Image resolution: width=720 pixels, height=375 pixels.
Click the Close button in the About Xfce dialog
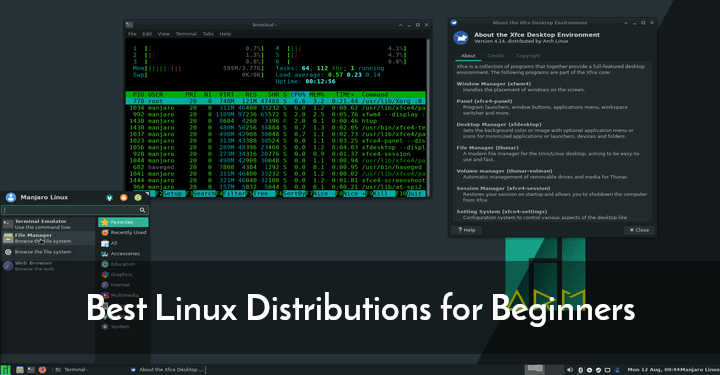click(639, 230)
